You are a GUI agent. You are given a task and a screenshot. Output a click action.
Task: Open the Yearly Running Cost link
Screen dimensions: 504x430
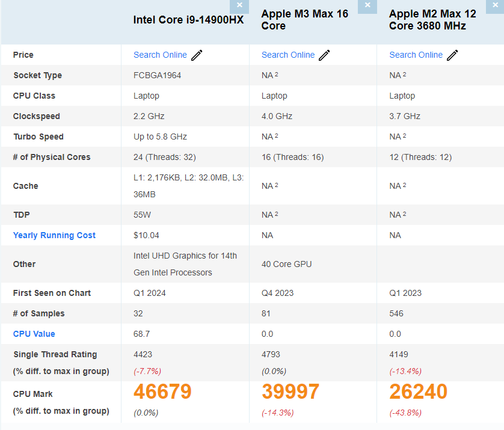[54, 235]
